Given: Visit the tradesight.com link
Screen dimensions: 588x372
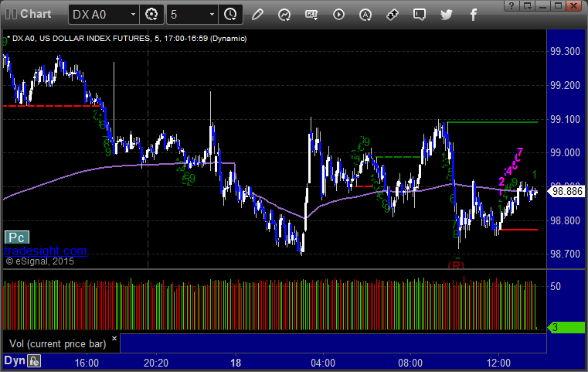Looking at the screenshot, I should point(46,251).
